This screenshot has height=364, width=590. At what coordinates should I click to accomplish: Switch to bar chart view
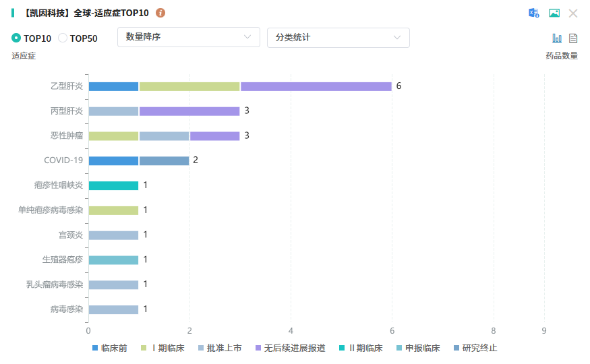point(557,38)
